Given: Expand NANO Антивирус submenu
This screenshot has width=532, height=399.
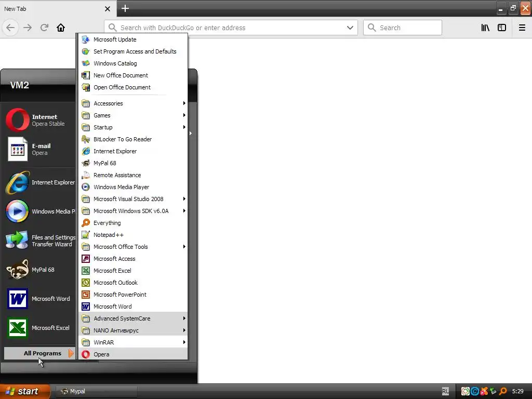Looking at the screenshot, I should (x=133, y=330).
